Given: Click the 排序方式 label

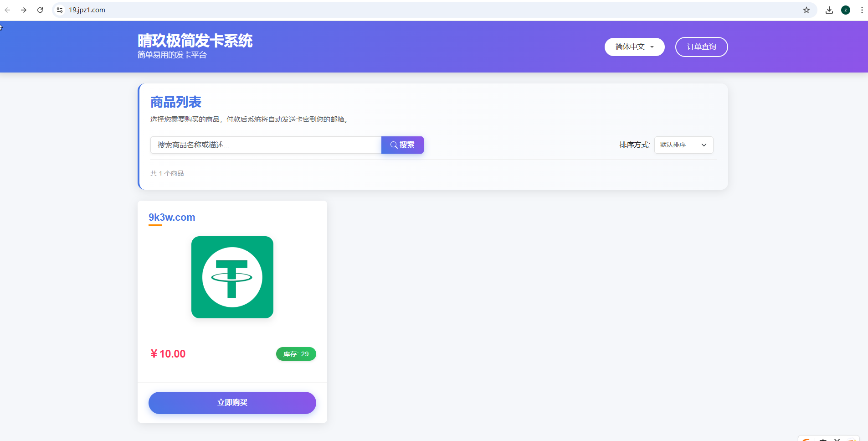Looking at the screenshot, I should coord(634,145).
